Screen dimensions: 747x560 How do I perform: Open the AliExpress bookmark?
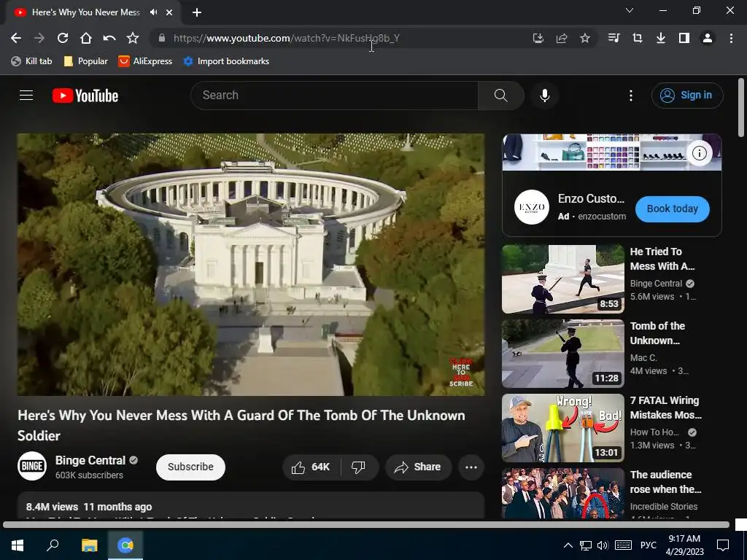point(145,61)
